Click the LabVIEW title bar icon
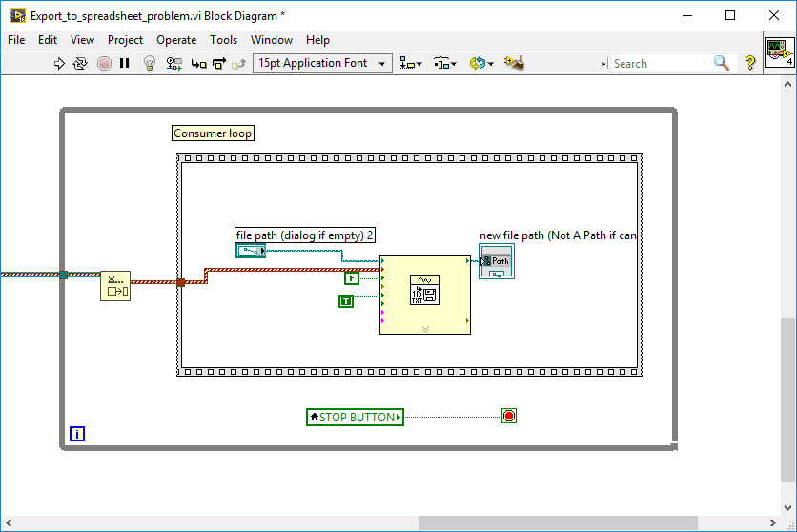This screenshot has width=797, height=532. (x=18, y=16)
